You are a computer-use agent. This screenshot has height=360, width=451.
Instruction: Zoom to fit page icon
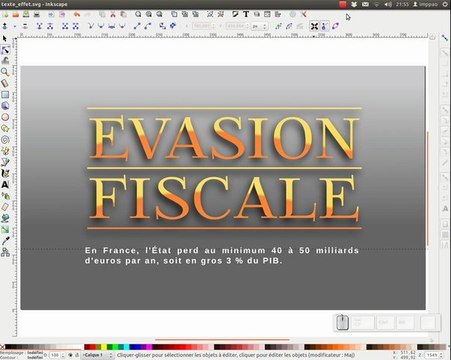coord(159,14)
